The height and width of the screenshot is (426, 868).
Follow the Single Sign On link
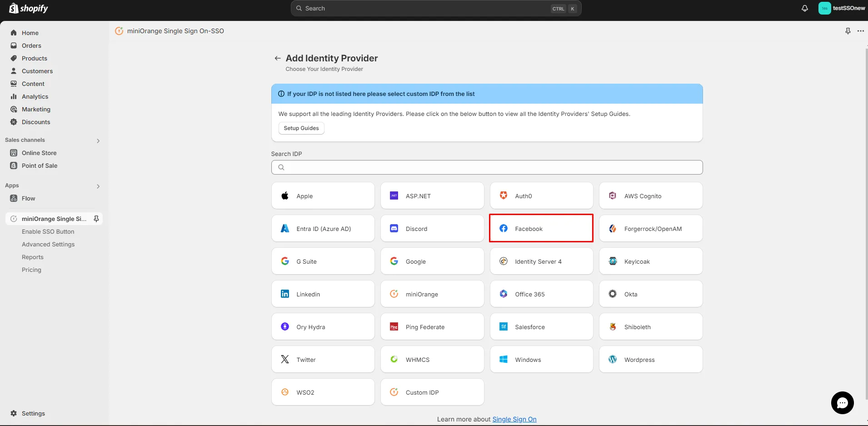514,419
